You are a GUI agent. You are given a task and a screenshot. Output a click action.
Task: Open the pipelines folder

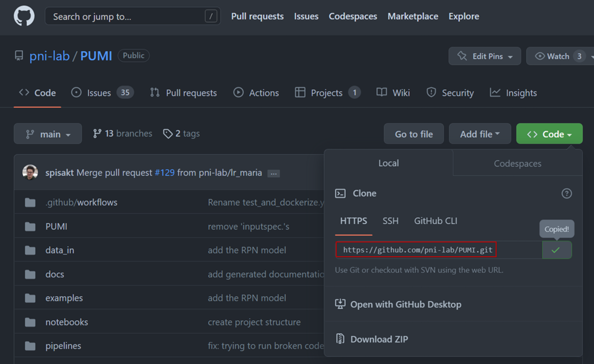(x=63, y=346)
